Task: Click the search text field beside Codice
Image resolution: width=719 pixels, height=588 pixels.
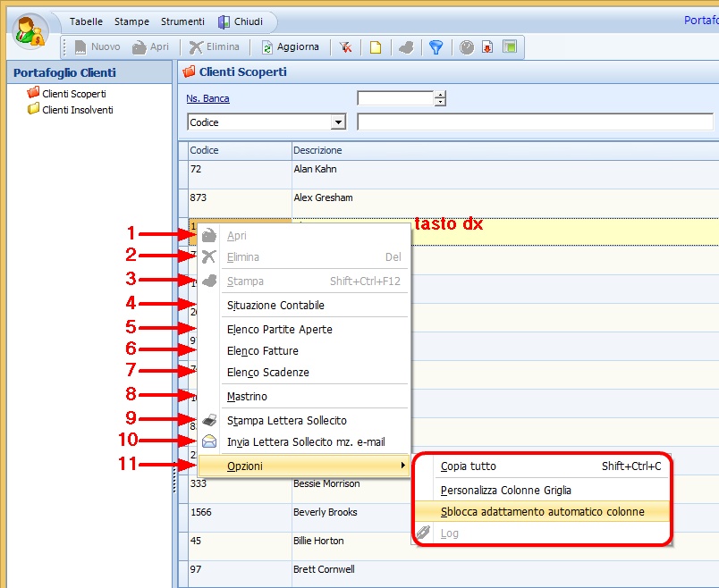Action: [535, 122]
